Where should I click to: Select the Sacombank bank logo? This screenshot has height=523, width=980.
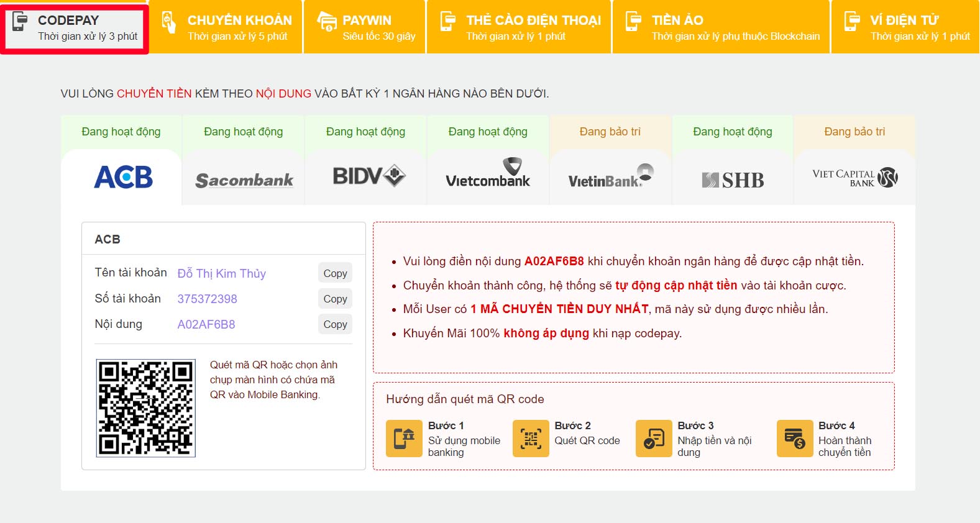(244, 180)
